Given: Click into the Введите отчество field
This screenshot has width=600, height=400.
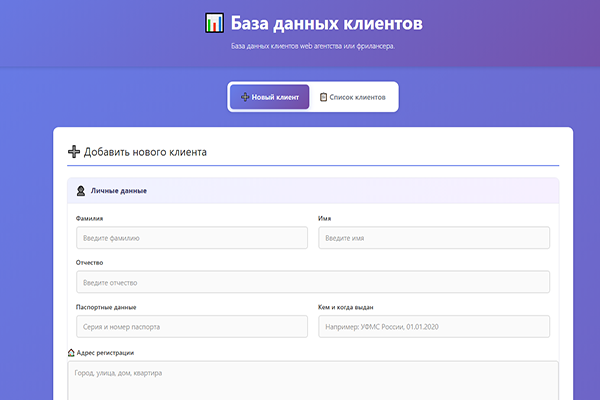Looking at the screenshot, I should click(312, 282).
